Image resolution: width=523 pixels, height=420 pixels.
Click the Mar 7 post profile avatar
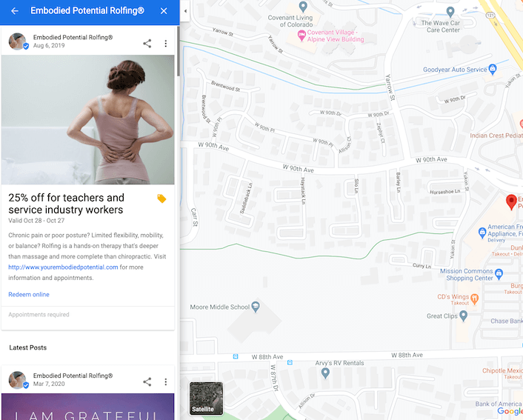17,380
